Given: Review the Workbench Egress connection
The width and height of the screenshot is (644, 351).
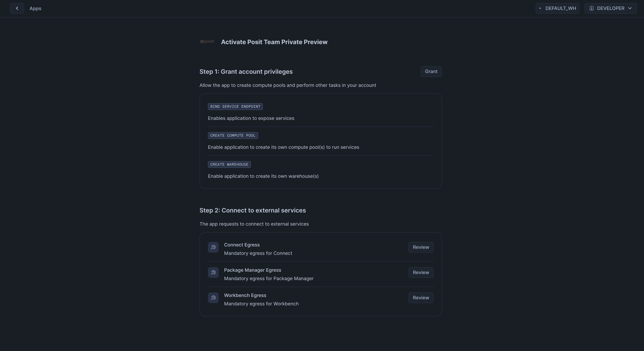Looking at the screenshot, I should tap(421, 298).
